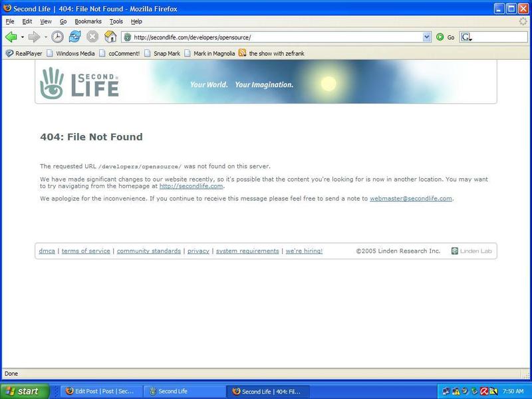
Task: Open the Edit menu
Action: pos(27,21)
